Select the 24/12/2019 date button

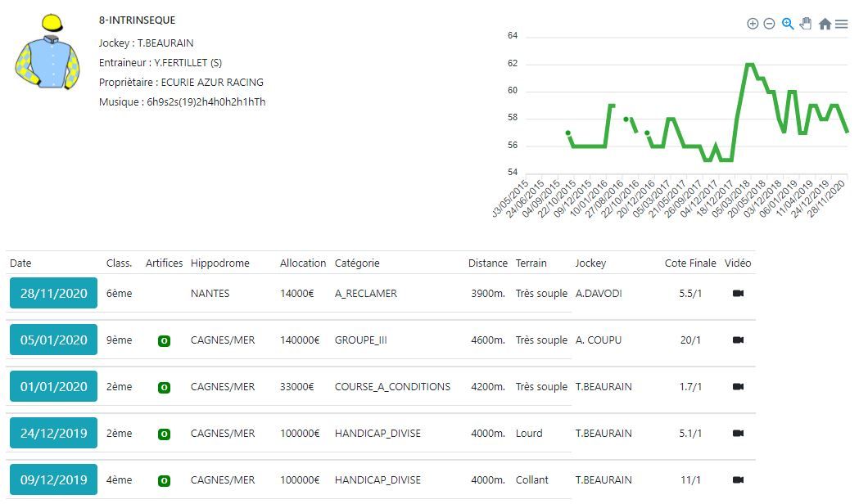coord(53,434)
